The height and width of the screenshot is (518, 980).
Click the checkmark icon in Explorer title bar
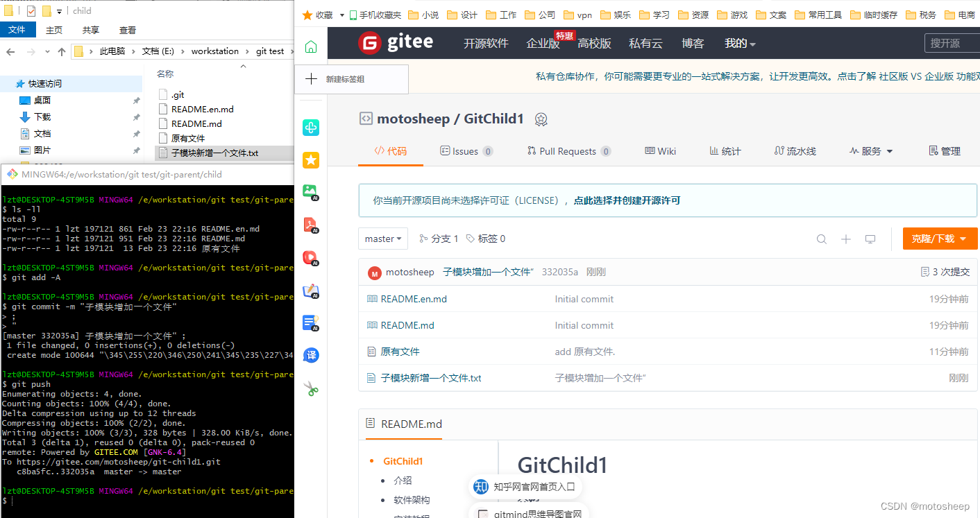(x=31, y=10)
